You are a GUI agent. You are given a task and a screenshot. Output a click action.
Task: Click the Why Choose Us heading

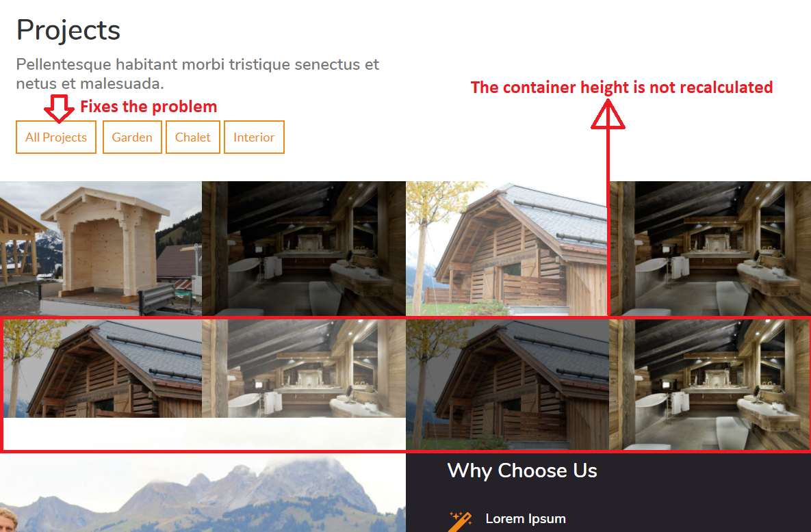pos(522,470)
